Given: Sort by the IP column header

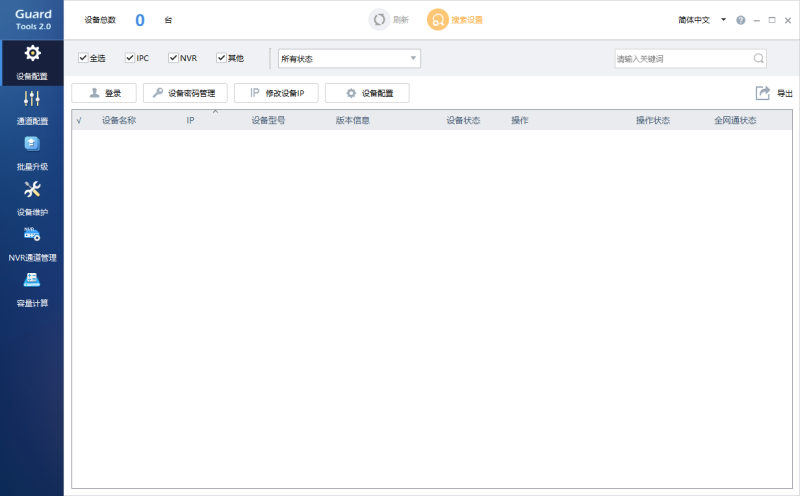Looking at the screenshot, I should coord(190,121).
